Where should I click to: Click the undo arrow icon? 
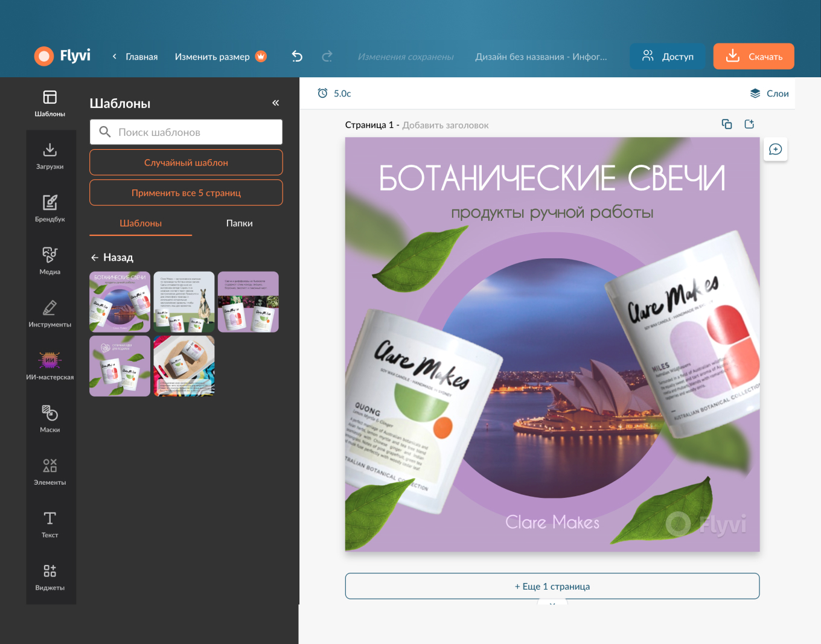coord(297,56)
